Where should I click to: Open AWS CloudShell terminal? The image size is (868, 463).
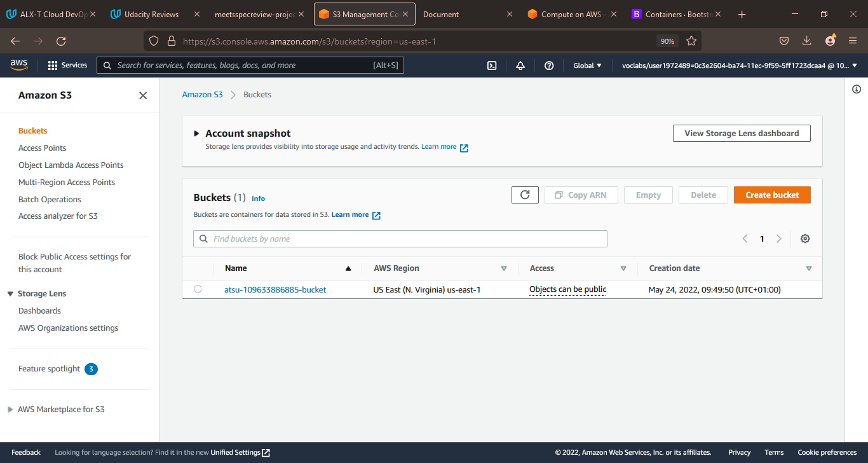click(492, 65)
